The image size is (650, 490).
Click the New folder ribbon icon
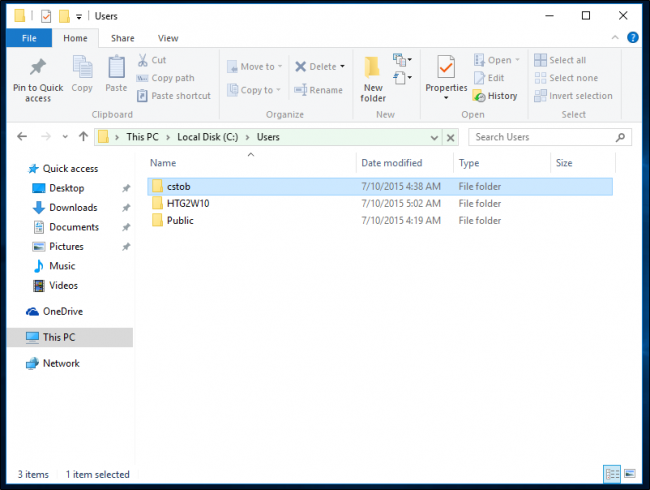coord(372,68)
